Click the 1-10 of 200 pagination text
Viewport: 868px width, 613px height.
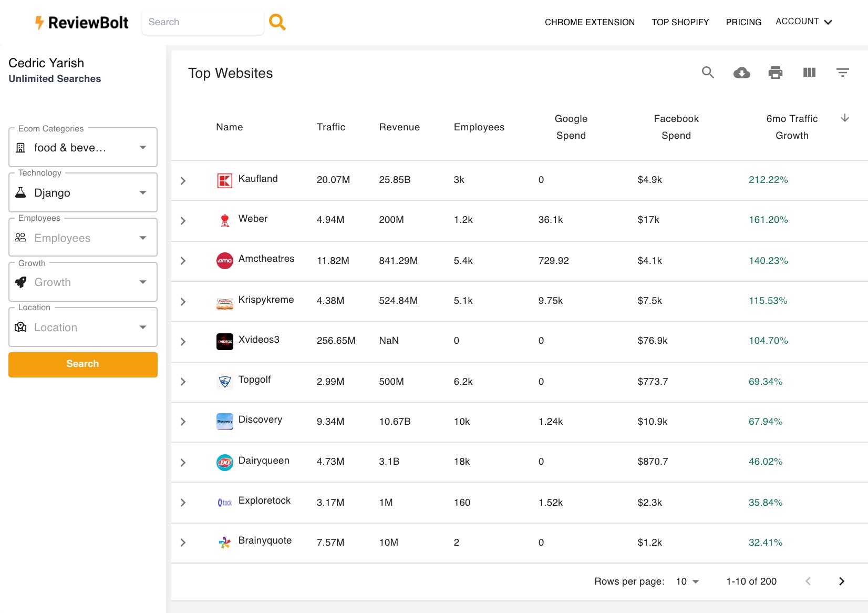point(751,581)
